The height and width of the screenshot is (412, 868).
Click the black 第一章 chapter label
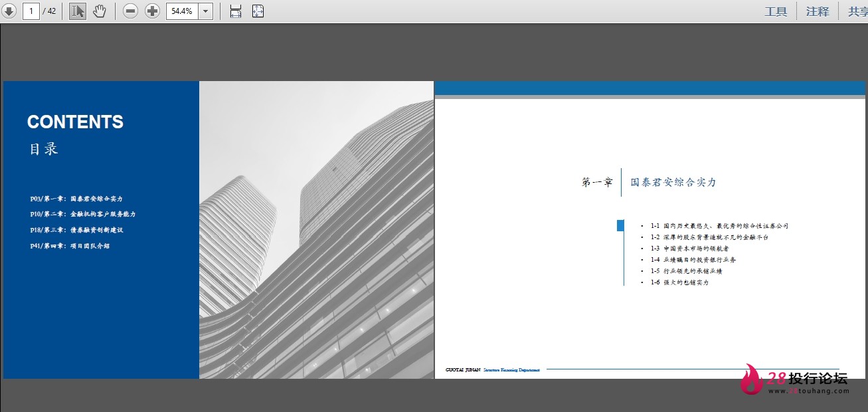(x=597, y=183)
